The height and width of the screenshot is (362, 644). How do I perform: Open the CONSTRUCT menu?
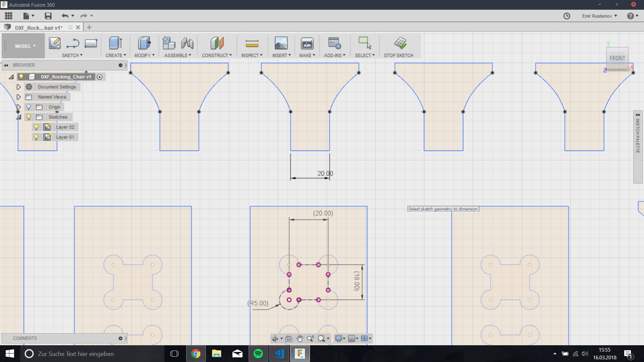point(217,55)
